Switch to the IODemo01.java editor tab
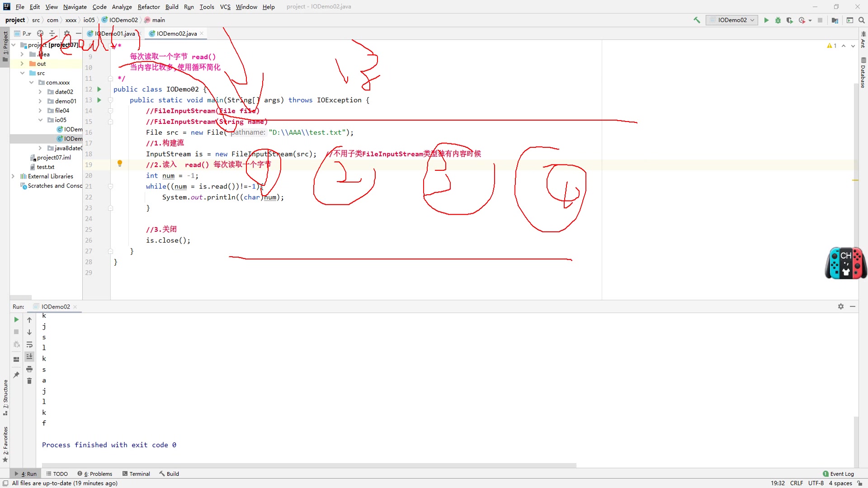868x488 pixels. click(x=115, y=33)
